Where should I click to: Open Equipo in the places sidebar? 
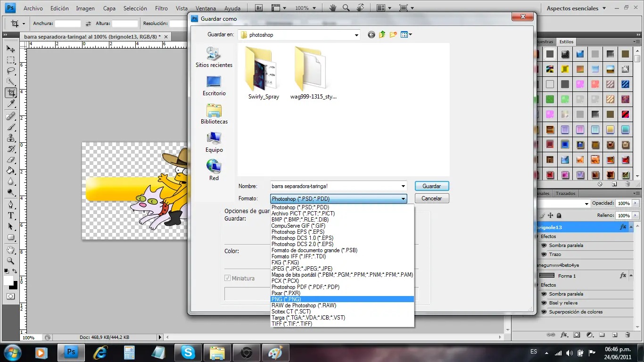coord(214,142)
